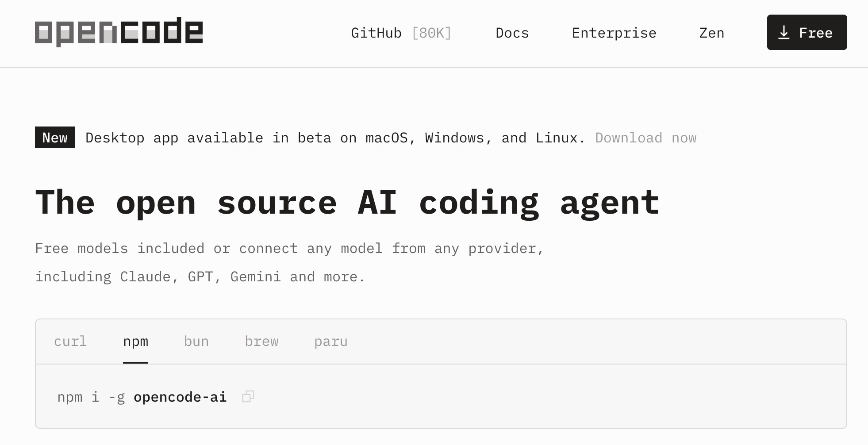Open the GitHub link in the header
The image size is (868, 445).
tap(376, 33)
